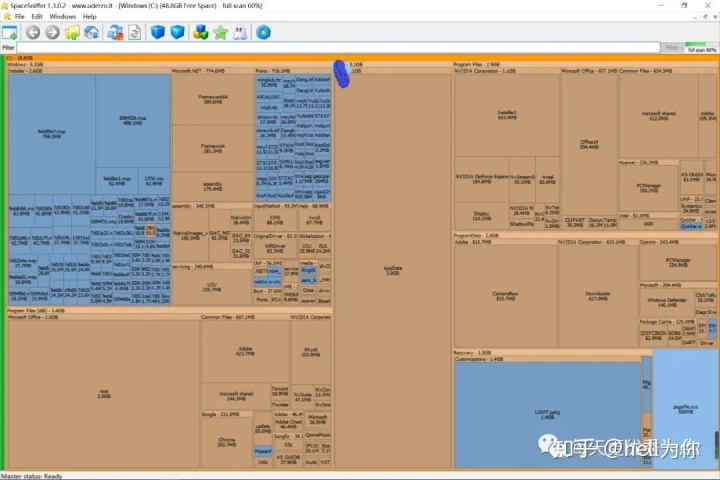The image size is (720, 480).
Task: Click the blue round donate icon
Action: pos(263,32)
